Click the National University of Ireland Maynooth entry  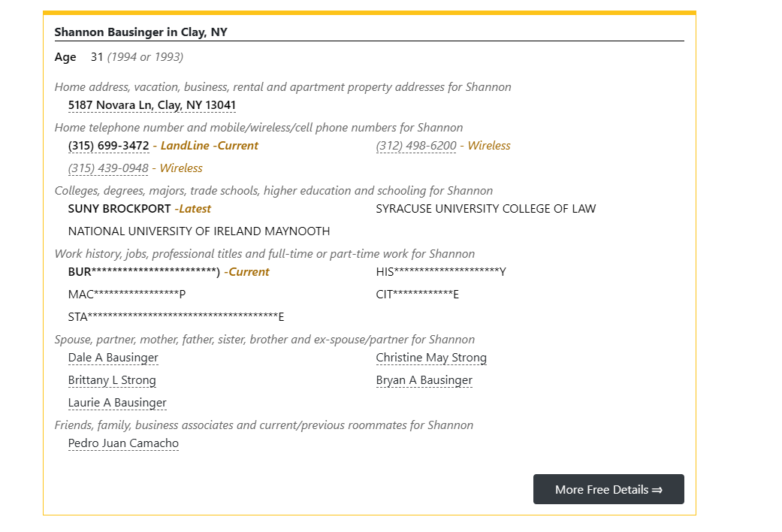pyautogui.click(x=198, y=231)
